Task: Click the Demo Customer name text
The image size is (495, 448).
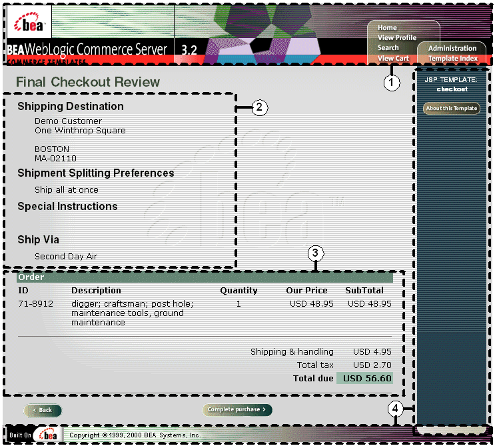Action: pos(68,121)
